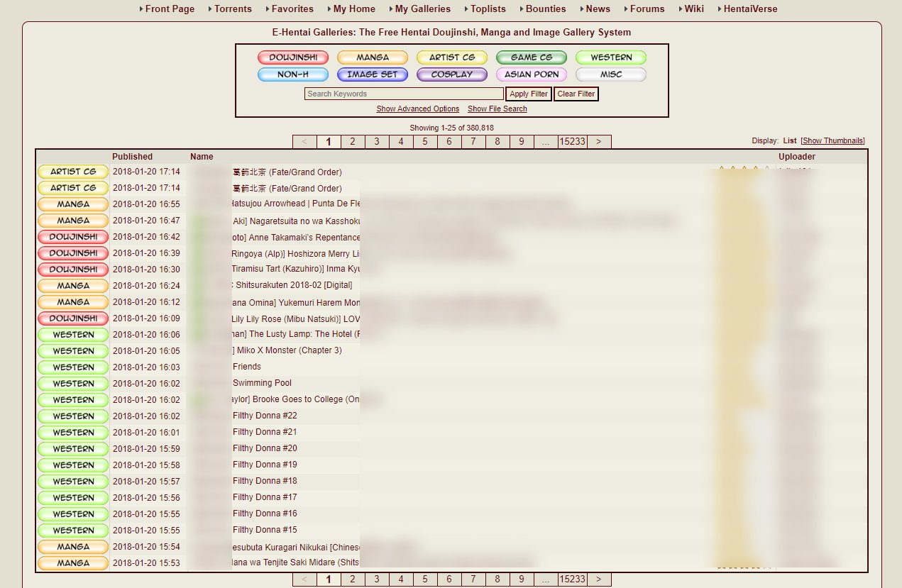
Task: Click the Manga badge in the 16:12 row
Action: click(73, 302)
